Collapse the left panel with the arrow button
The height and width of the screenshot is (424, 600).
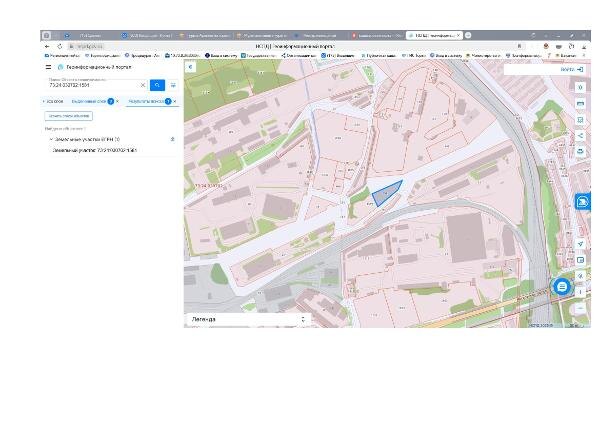coord(191,67)
